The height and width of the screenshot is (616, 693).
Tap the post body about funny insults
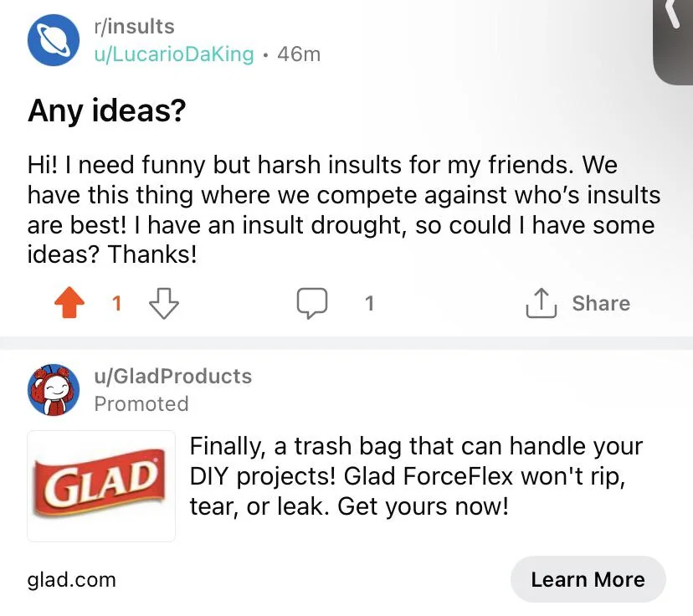(343, 208)
